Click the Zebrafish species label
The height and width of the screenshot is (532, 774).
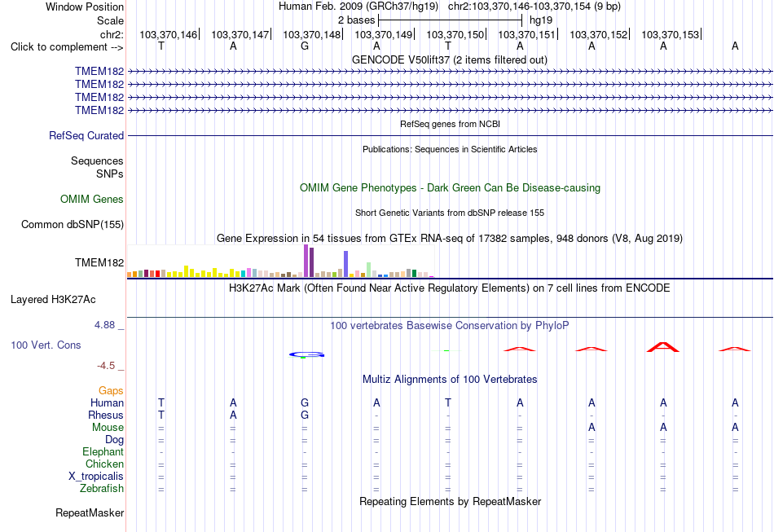(102, 488)
